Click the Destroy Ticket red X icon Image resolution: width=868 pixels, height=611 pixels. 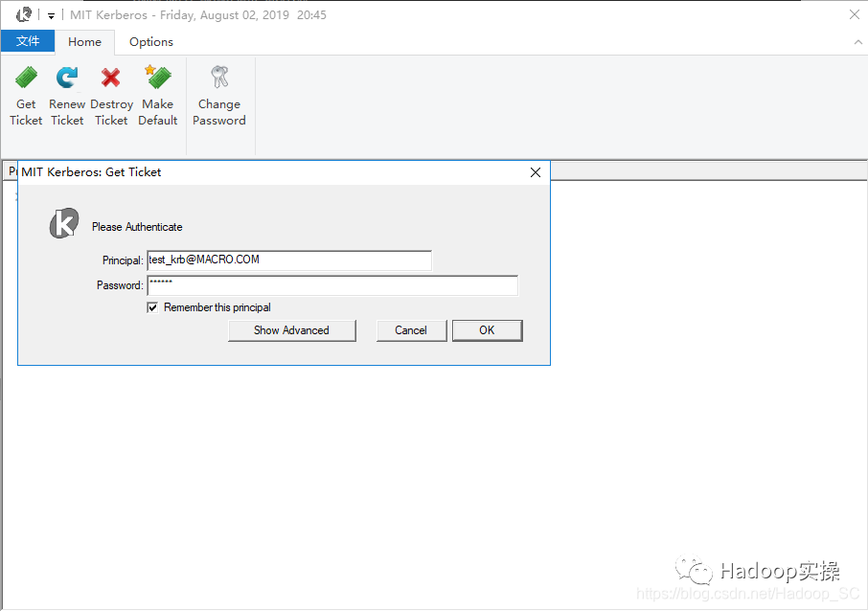pos(111,78)
